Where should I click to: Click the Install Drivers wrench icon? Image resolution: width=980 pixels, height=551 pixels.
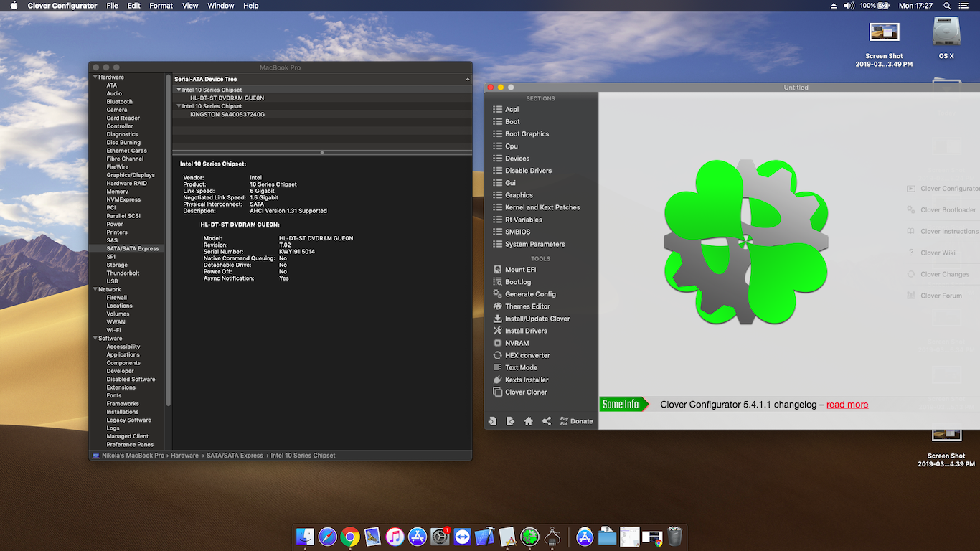click(498, 331)
